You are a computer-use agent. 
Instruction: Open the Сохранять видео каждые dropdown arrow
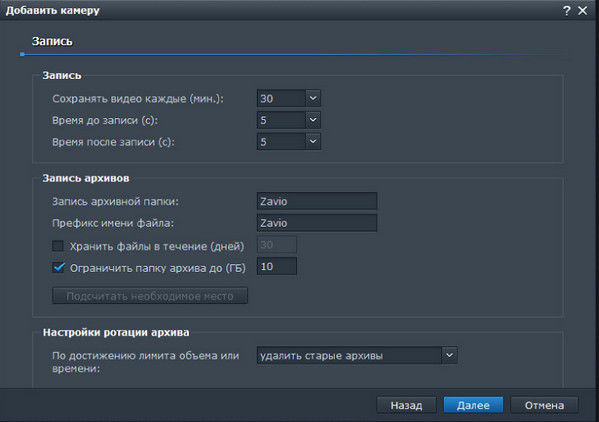click(313, 98)
